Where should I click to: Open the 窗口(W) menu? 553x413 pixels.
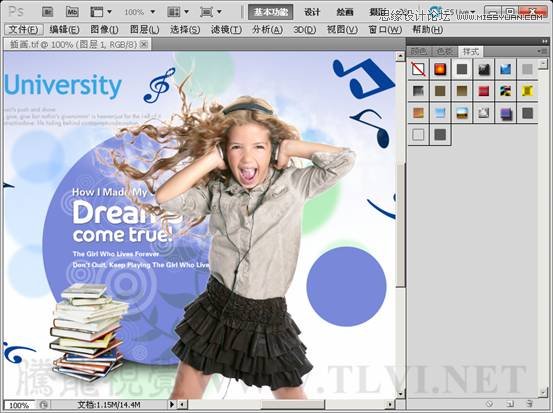point(385,30)
